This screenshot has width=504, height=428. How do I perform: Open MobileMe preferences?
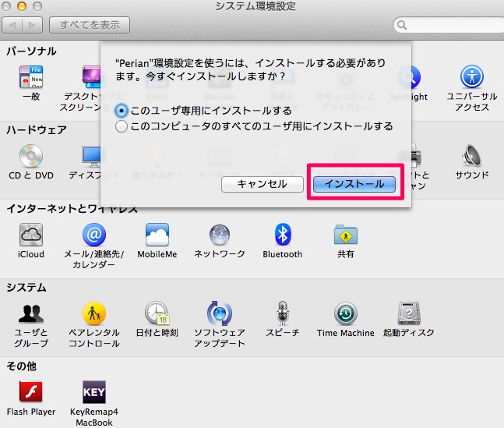coord(157,235)
